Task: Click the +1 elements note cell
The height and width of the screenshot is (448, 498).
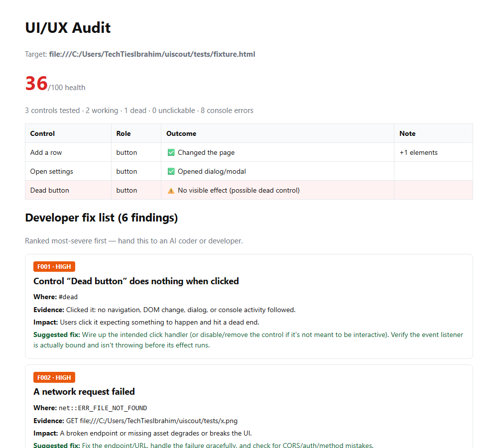Action: click(434, 152)
